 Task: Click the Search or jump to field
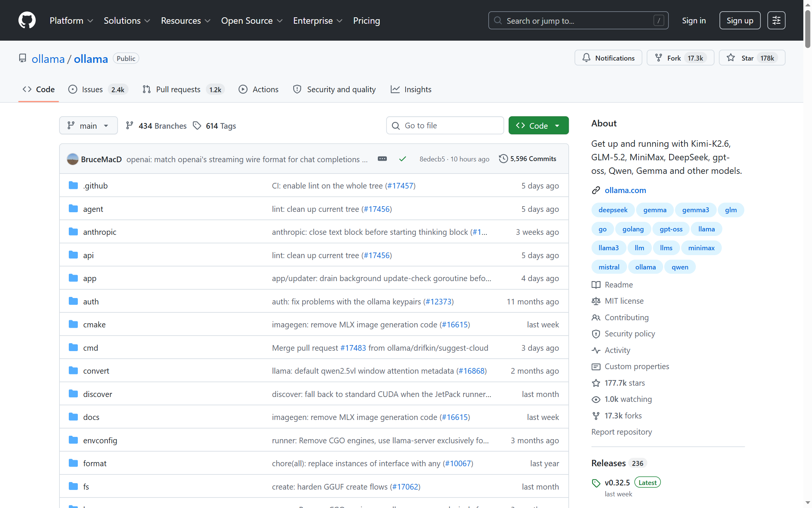click(x=578, y=20)
